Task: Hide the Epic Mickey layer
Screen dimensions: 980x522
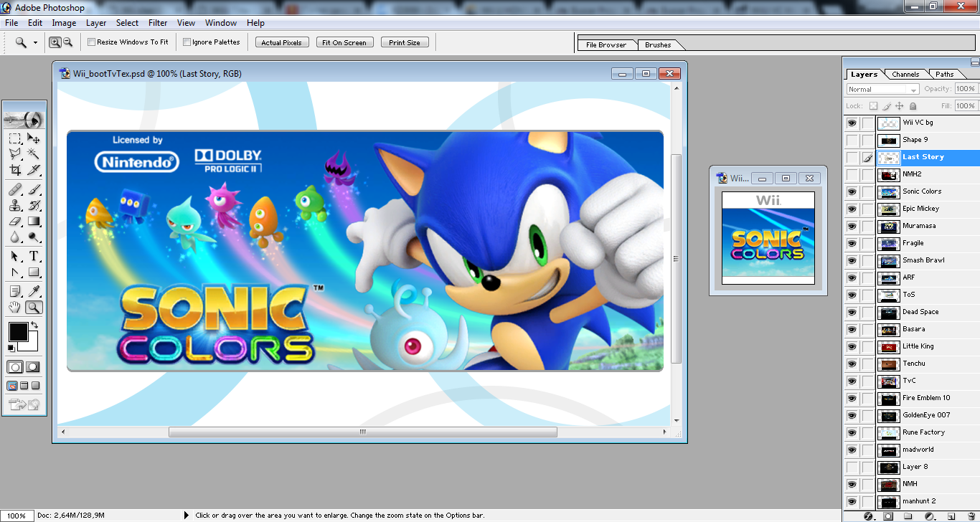Action: pyautogui.click(x=852, y=209)
